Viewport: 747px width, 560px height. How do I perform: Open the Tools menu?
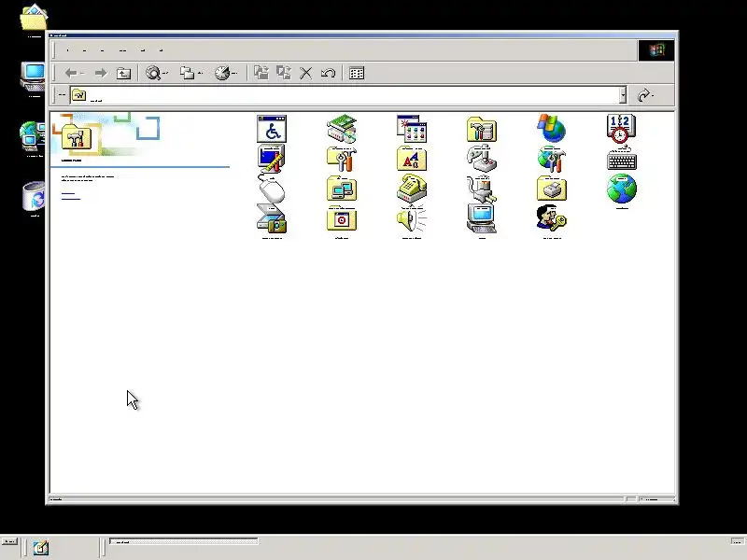tap(144, 50)
